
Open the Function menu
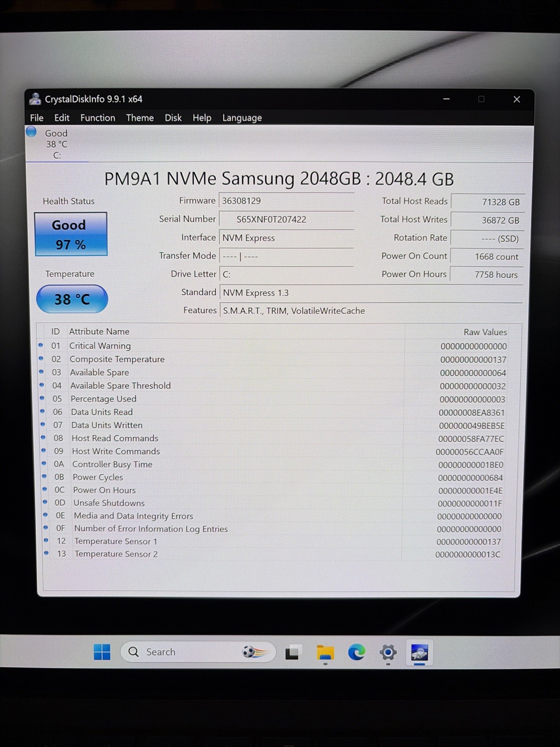click(98, 118)
